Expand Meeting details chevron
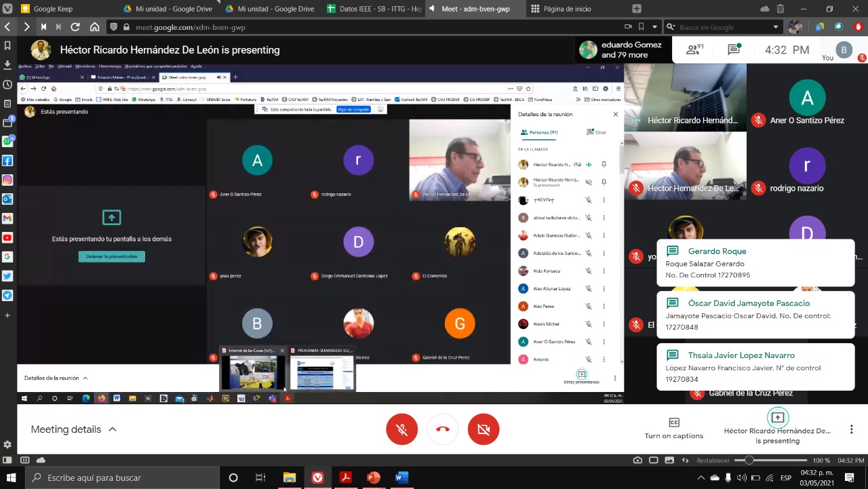 click(x=113, y=429)
